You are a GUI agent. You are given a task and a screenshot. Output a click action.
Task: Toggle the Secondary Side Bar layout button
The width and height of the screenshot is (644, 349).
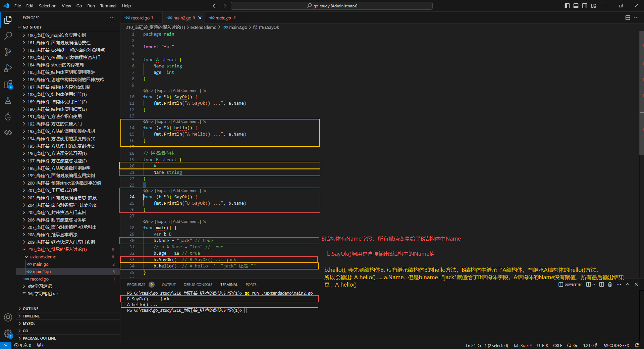pyautogui.click(x=585, y=6)
